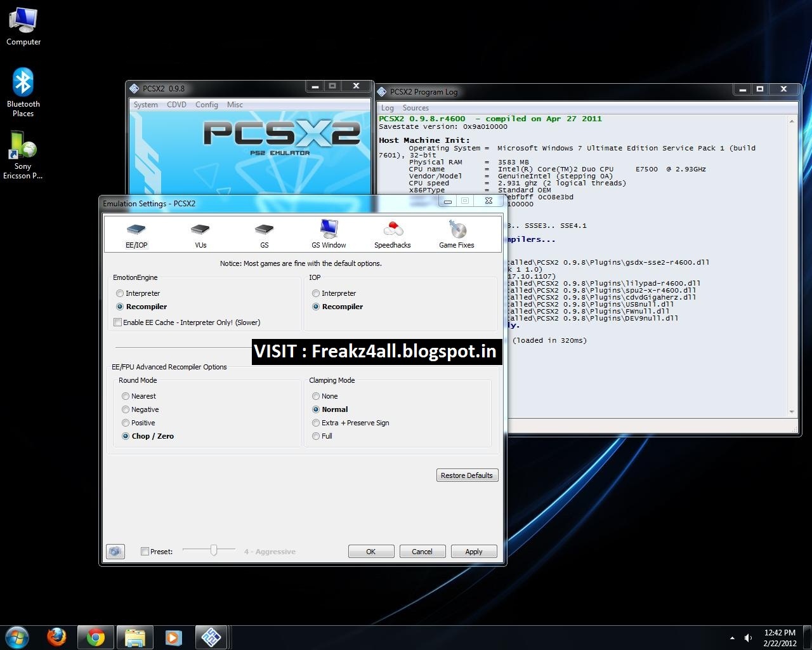
Task: Select Interpreter for the EmotionEngine
Action: [120, 293]
